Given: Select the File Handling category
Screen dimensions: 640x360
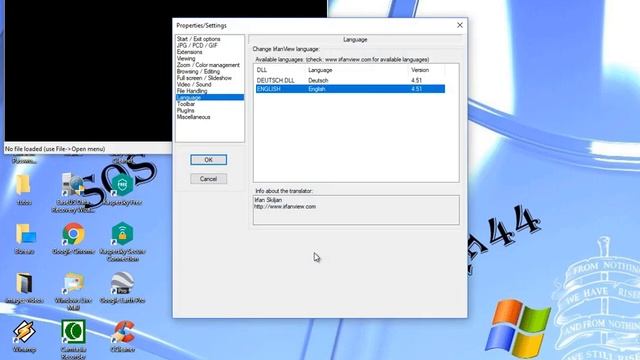Looking at the screenshot, I should coord(192,91).
